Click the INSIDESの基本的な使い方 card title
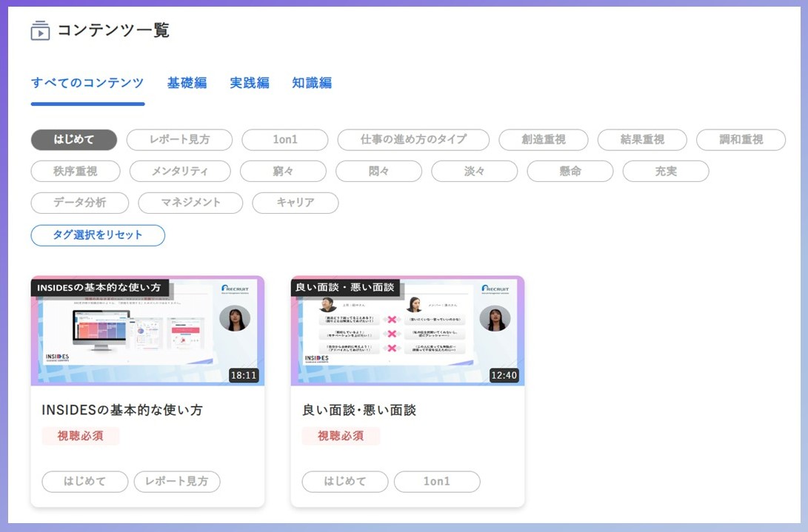Screen dimensions: 808x532 pos(122,410)
